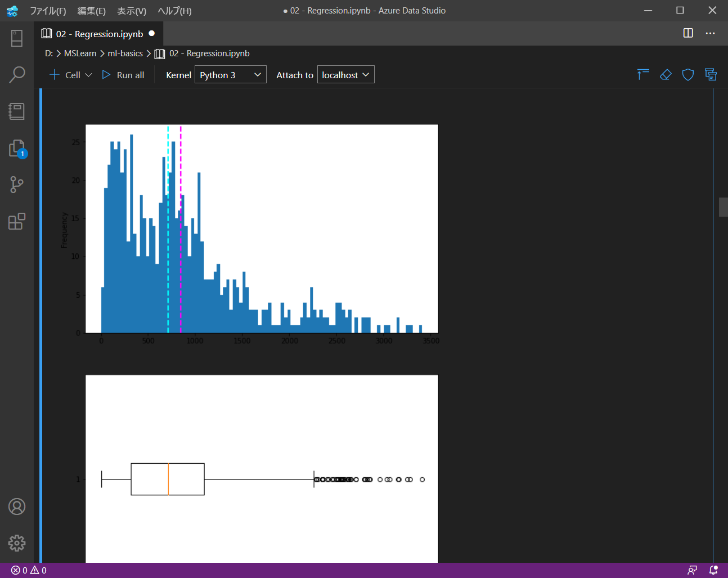Open the Search view
728x578 pixels.
[x=17, y=74]
